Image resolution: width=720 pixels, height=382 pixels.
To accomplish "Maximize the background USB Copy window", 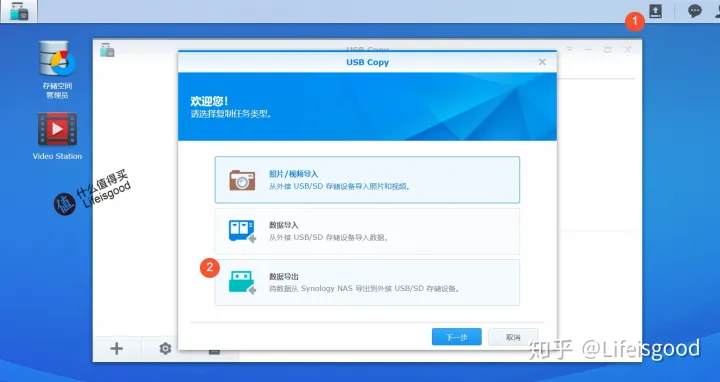I will point(608,50).
